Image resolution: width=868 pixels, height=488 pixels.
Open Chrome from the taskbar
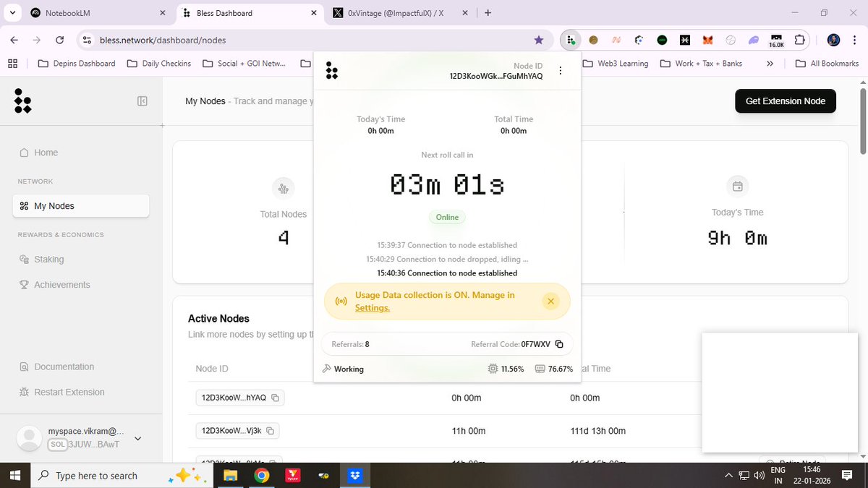point(262,476)
